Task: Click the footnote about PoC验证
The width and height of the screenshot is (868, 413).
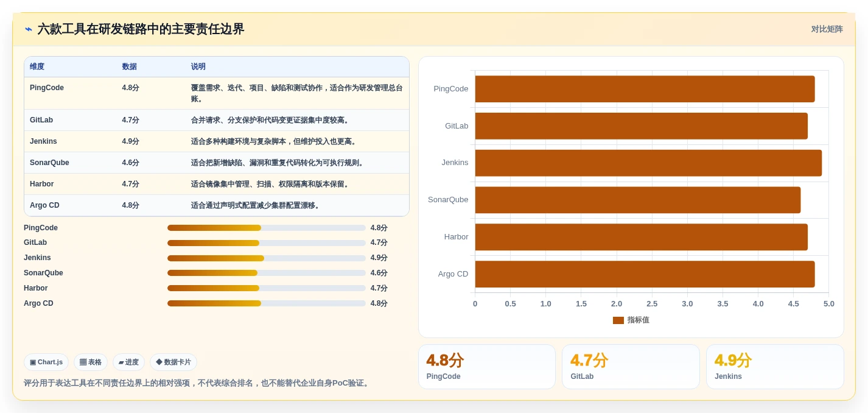Action: (197, 383)
